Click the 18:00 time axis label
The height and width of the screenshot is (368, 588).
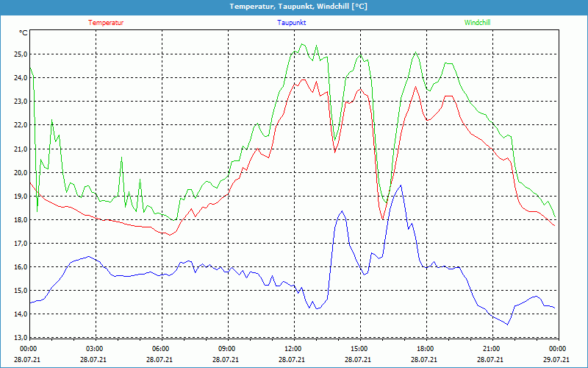click(426, 349)
